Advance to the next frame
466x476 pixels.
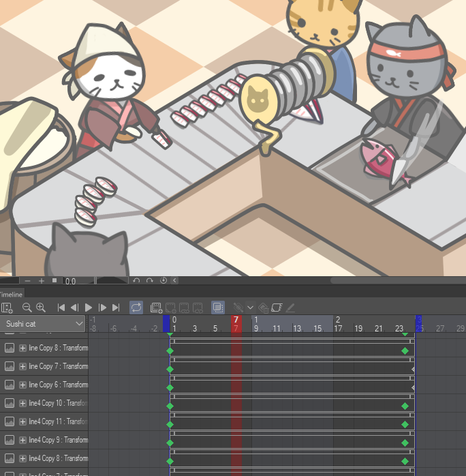[102, 308]
